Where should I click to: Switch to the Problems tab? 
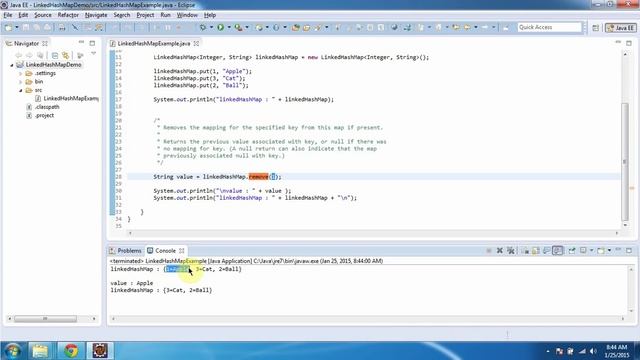click(126, 251)
